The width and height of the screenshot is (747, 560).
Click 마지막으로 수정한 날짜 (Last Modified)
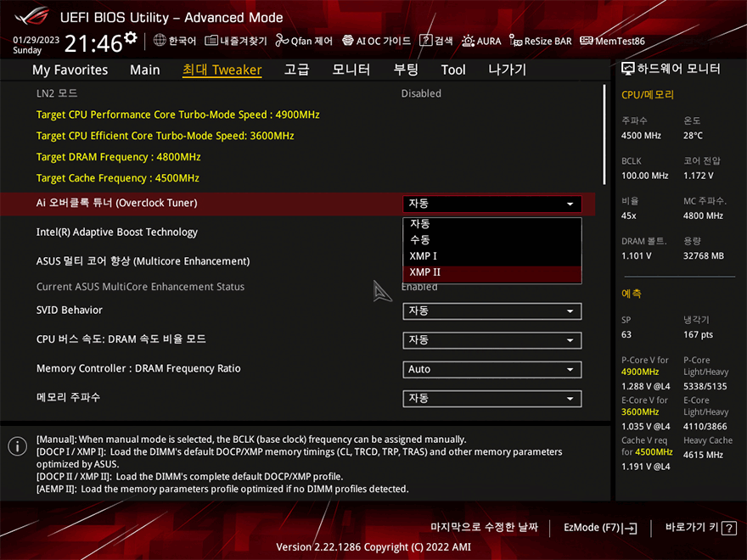484,527
